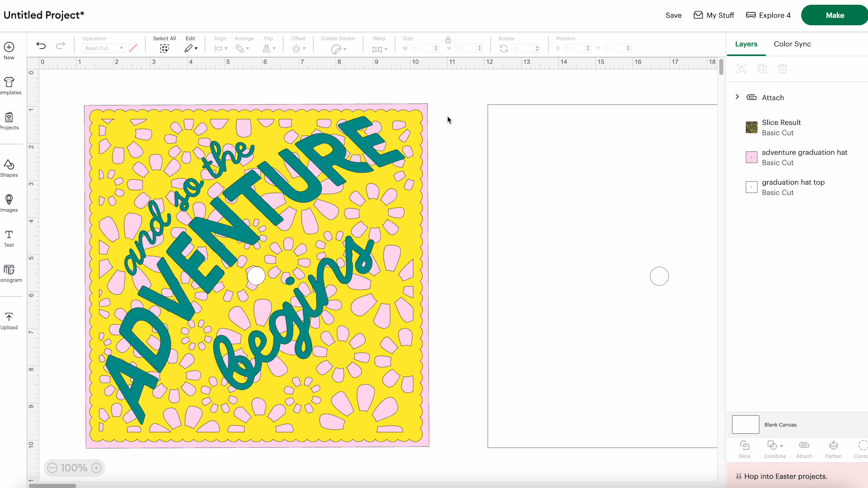Viewport: 868px width, 488px height.
Task: Open the Projects panel
Action: coord(9,121)
